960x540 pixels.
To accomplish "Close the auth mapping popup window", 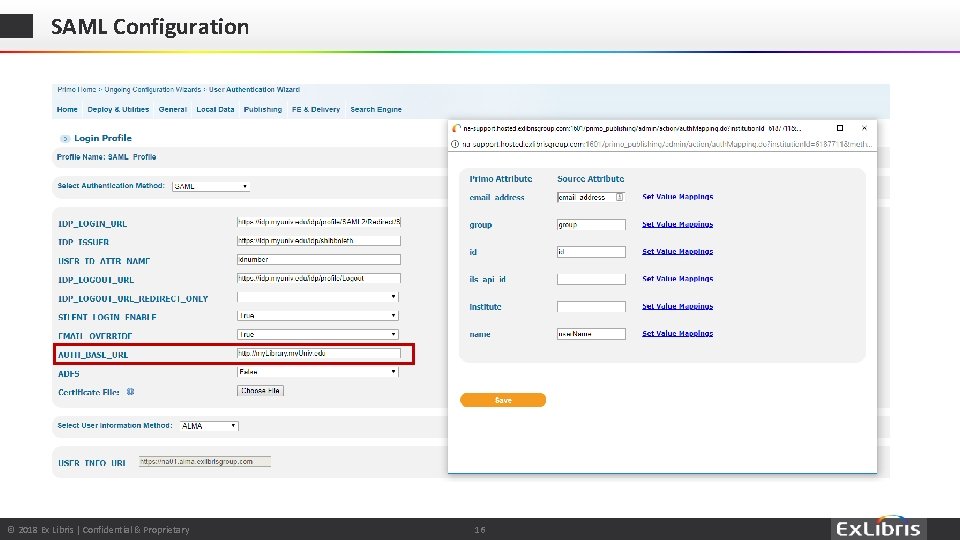I will [x=864, y=128].
